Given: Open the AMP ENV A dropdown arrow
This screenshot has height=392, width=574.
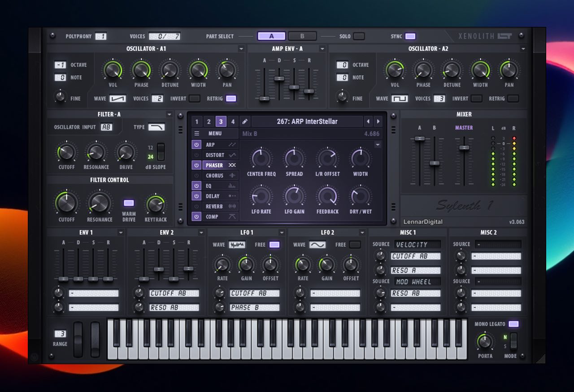Looking at the screenshot, I should point(322,49).
